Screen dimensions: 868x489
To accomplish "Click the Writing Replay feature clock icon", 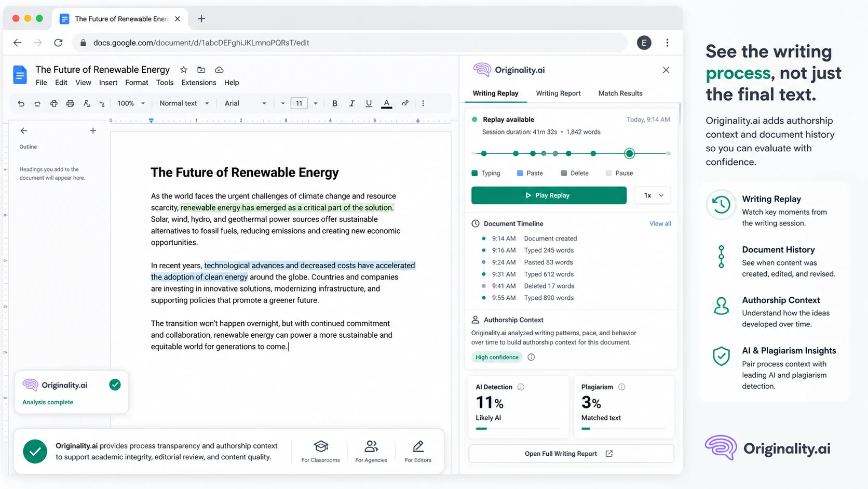I will [x=721, y=205].
